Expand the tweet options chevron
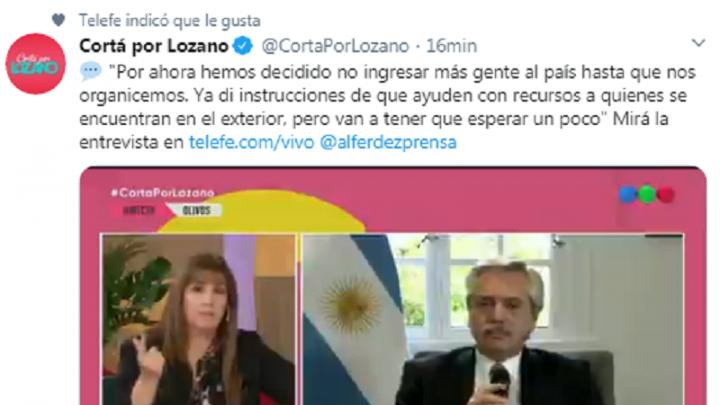Screen dimensions: 720x405 [698, 43]
